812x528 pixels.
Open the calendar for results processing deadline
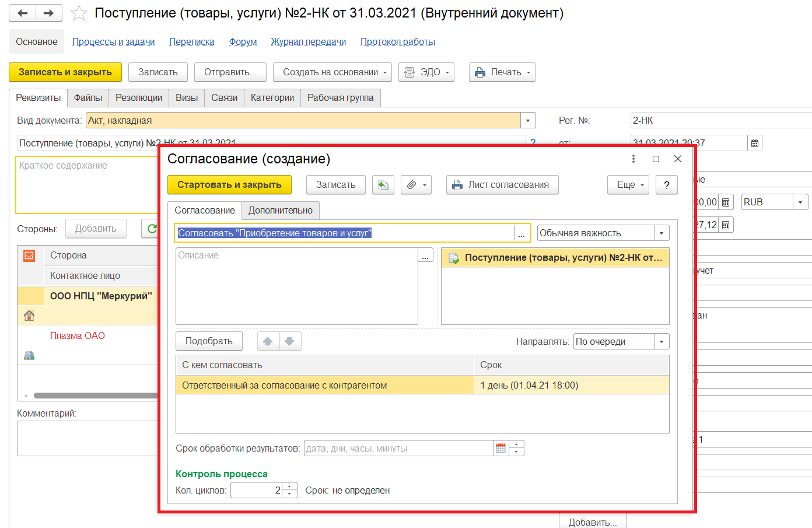501,448
